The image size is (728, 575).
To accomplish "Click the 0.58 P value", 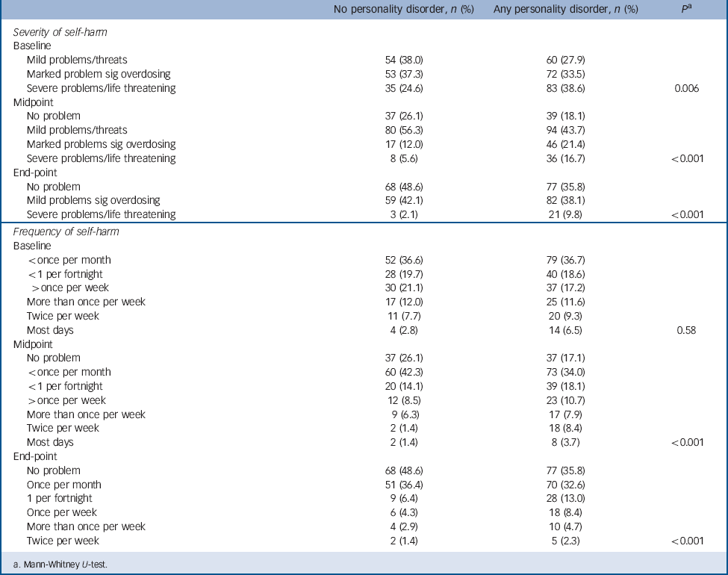I will click(685, 330).
